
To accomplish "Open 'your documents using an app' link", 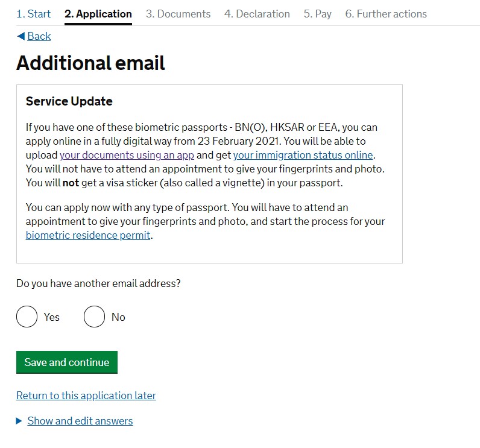I will click(127, 155).
